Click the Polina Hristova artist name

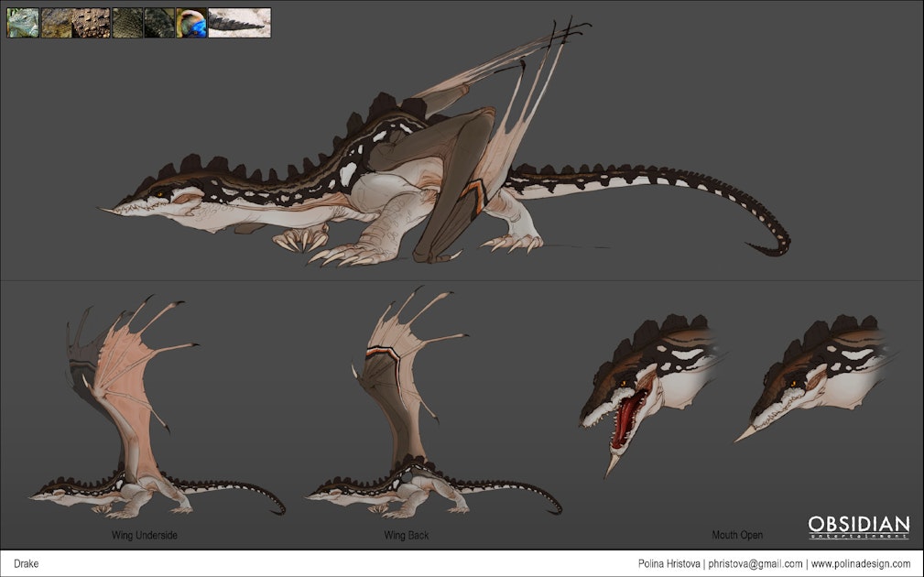click(x=670, y=564)
